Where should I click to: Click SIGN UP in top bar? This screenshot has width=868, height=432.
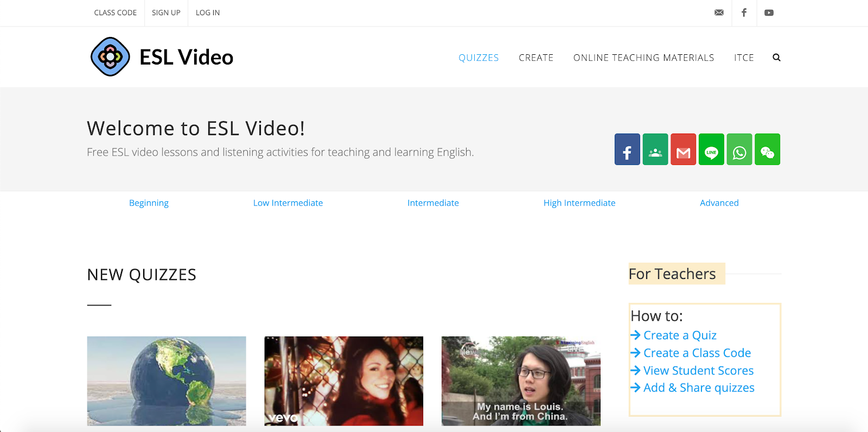(x=166, y=12)
